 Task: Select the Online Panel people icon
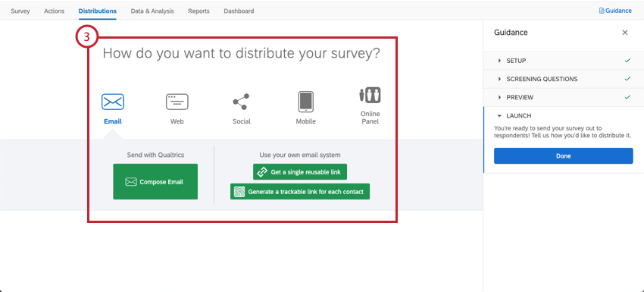370,95
